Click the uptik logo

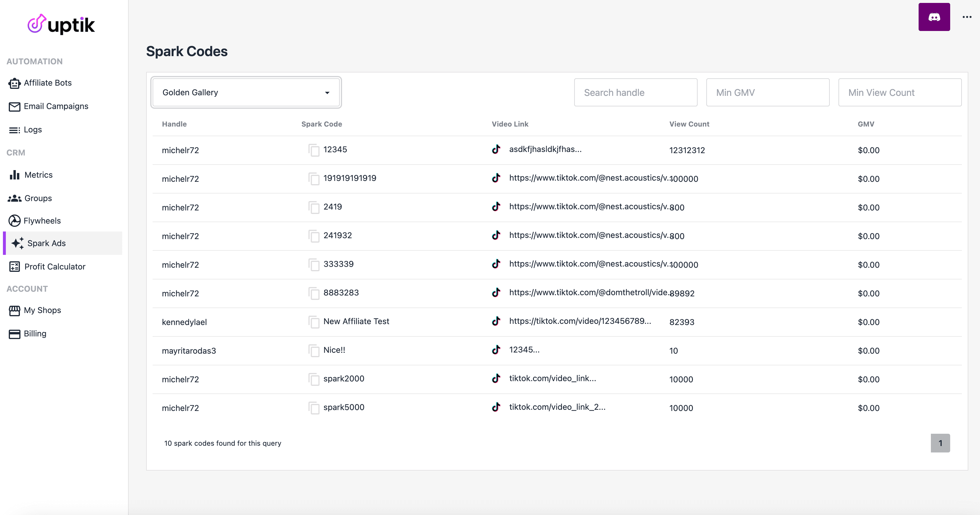pyautogui.click(x=61, y=24)
